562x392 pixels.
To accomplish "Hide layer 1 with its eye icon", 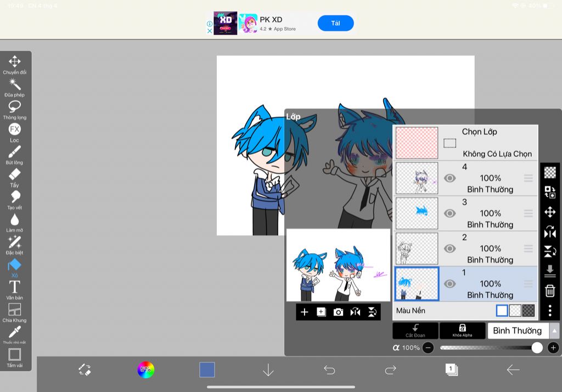I will click(x=450, y=283).
